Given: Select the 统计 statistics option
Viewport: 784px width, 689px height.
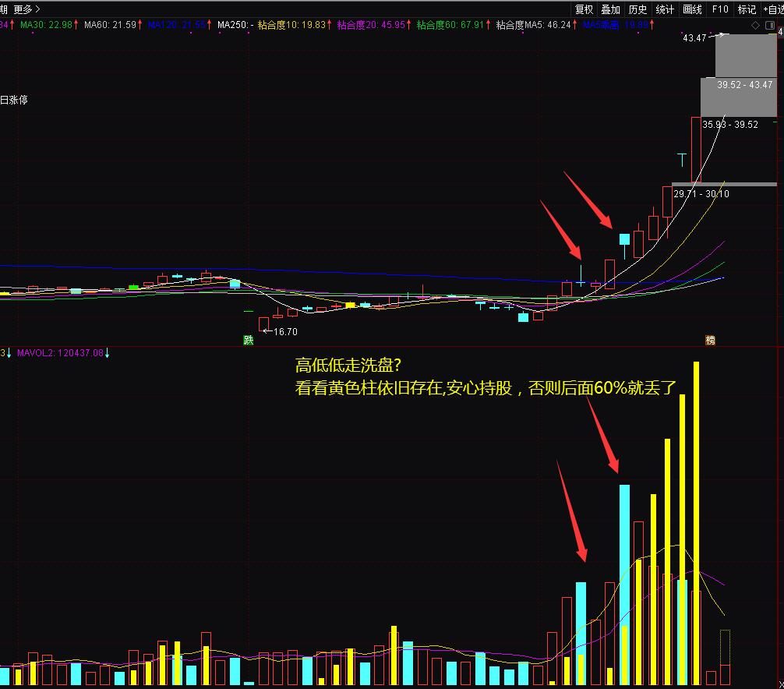Looking at the screenshot, I should click(665, 9).
